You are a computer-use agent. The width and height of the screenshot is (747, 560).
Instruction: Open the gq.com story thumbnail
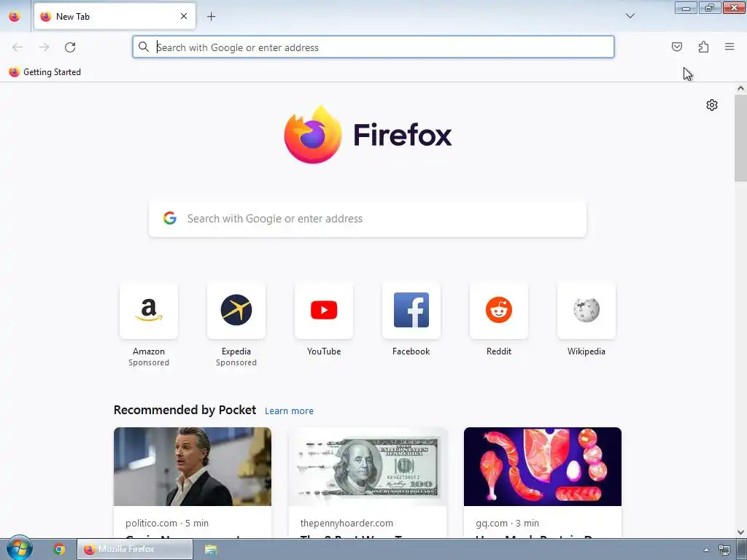[543, 466]
